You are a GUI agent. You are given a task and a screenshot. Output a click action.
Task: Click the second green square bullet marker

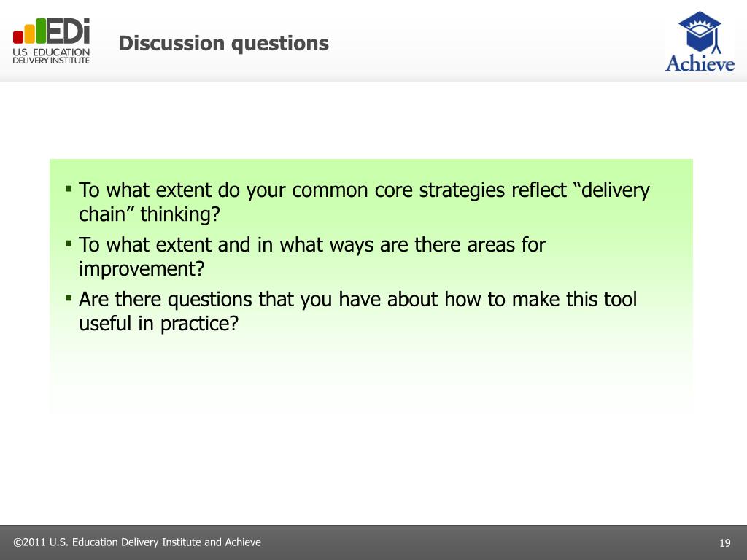pos(69,244)
